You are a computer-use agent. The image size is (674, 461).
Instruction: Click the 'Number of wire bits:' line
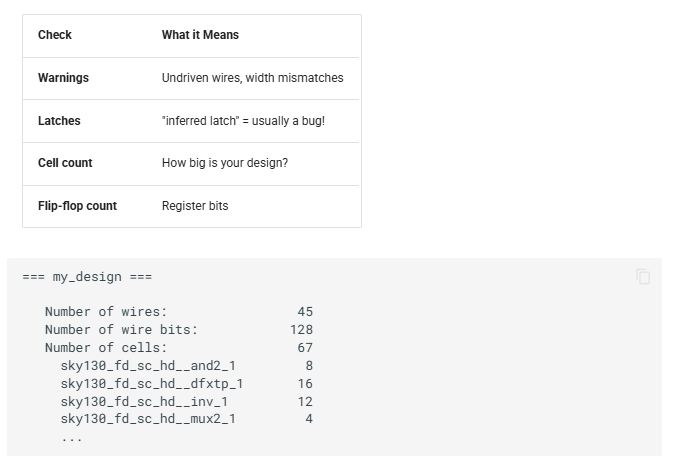click(x=121, y=330)
